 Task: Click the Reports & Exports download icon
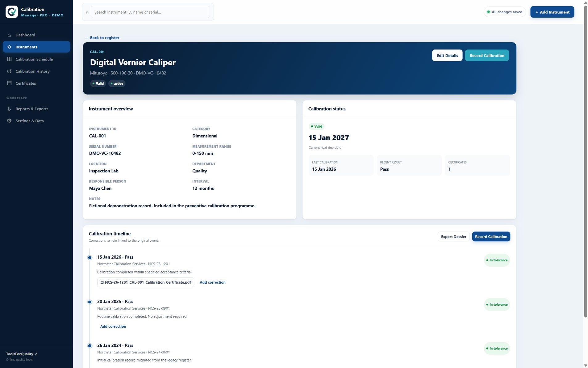tap(9, 109)
